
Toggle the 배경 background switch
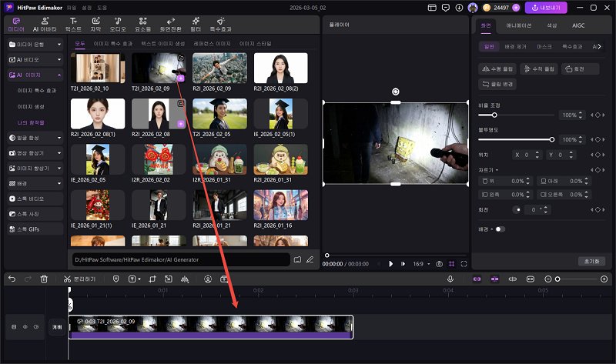(x=500, y=229)
